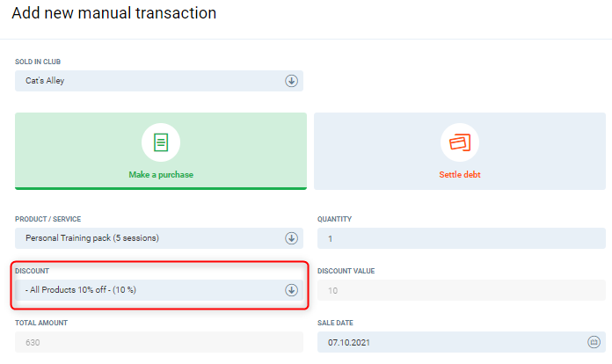Click the calendar icon in Sale Date field
The width and height of the screenshot is (612, 364).
pyautogui.click(x=594, y=342)
